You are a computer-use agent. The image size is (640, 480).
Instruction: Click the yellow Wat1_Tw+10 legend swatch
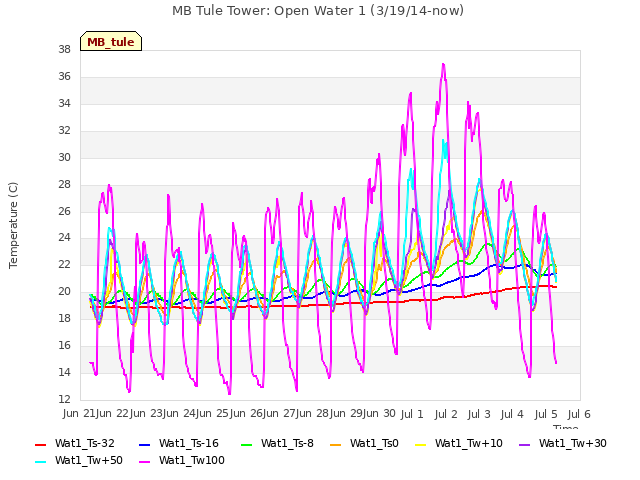point(420,444)
